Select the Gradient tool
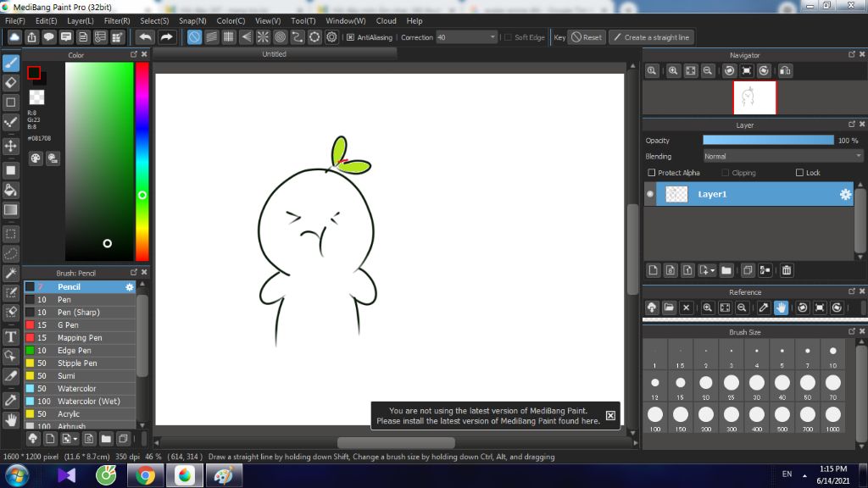This screenshot has width=868, height=488. tap(10, 210)
